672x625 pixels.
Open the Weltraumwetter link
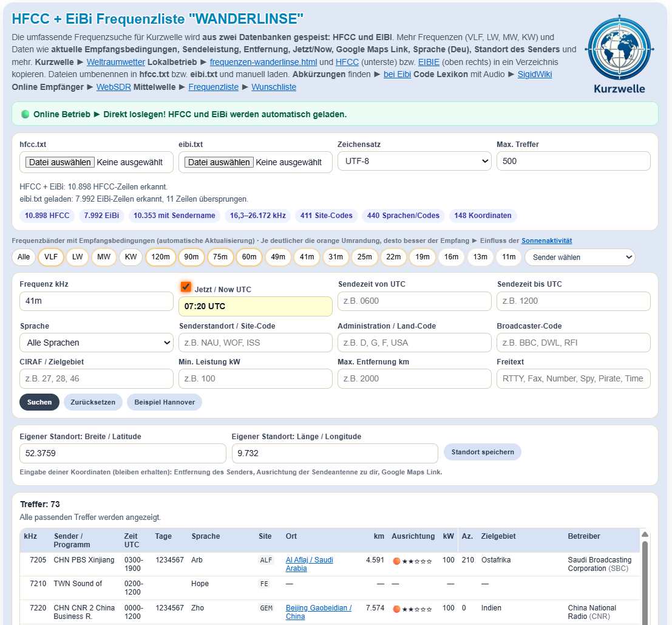(x=116, y=62)
